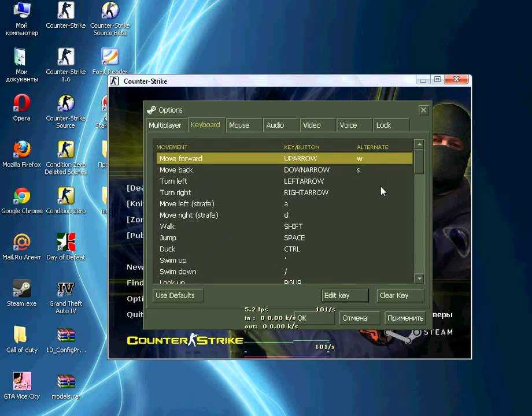
Task: Select the Jump binding row
Action: coord(285,237)
